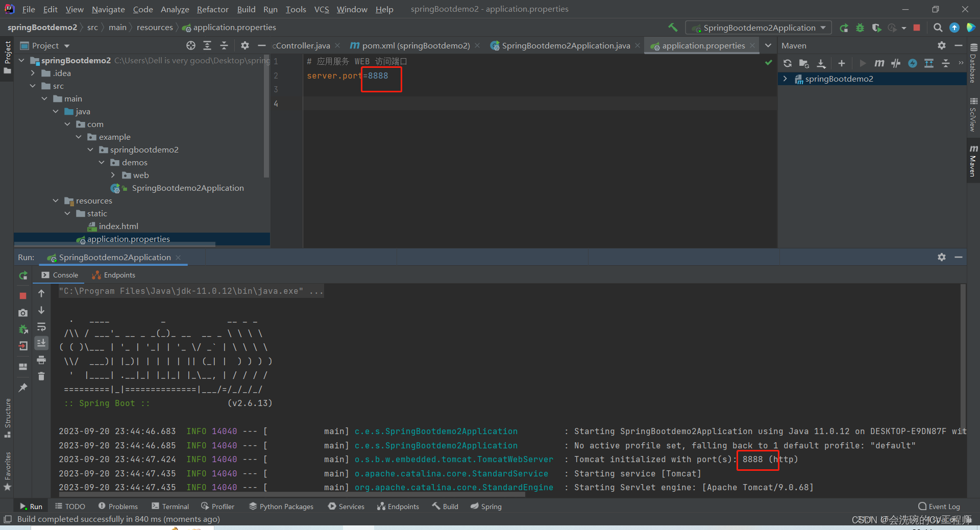Open the Refactor menu

(212, 9)
